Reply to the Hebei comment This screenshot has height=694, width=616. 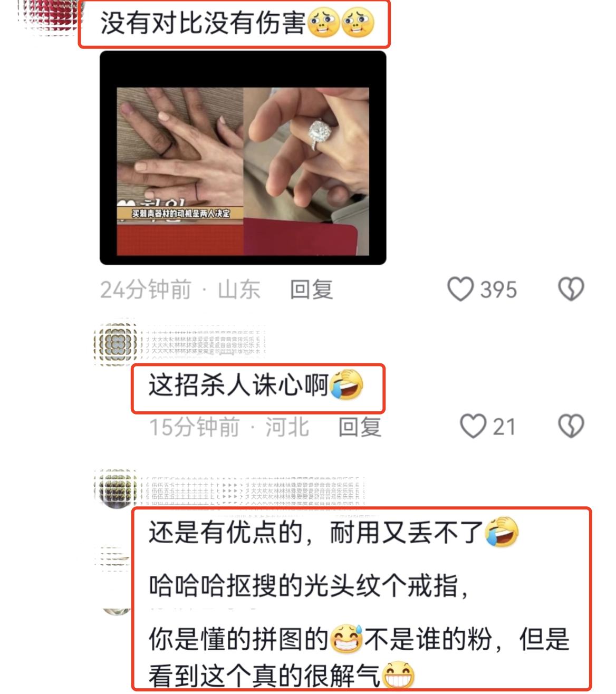click(x=360, y=427)
